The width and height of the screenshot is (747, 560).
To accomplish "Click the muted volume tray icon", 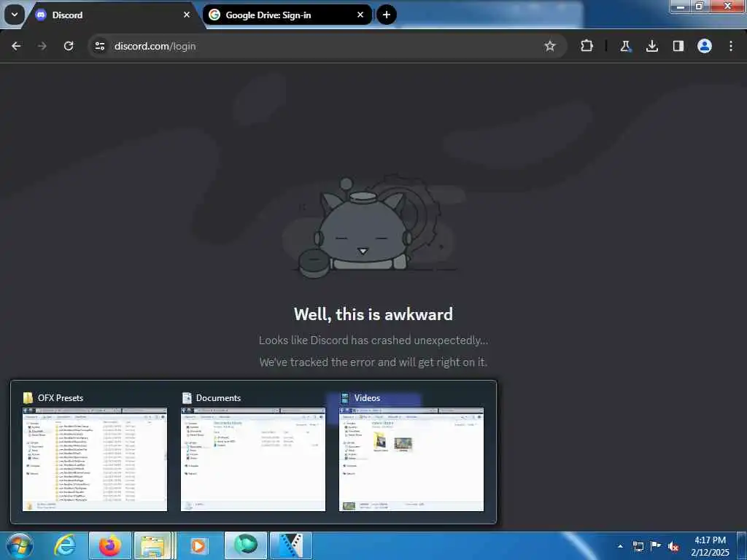I will point(673,547).
